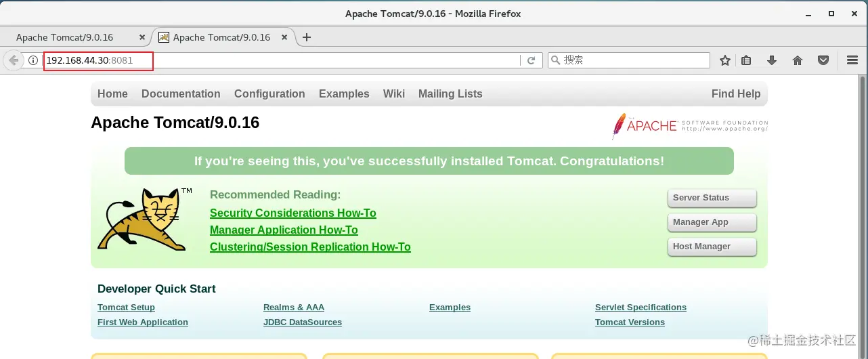This screenshot has height=359, width=868.
Task: Open the Servlet Specifications link
Action: 641,308
